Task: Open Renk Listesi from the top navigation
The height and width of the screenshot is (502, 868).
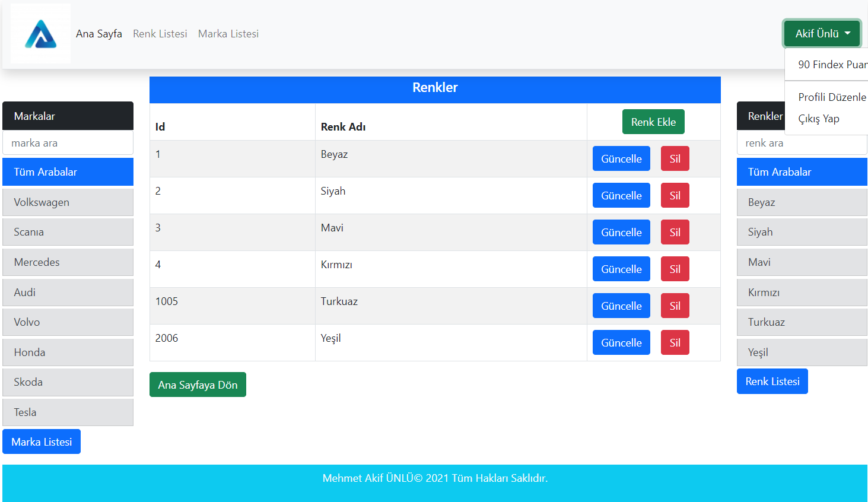Action: (160, 33)
